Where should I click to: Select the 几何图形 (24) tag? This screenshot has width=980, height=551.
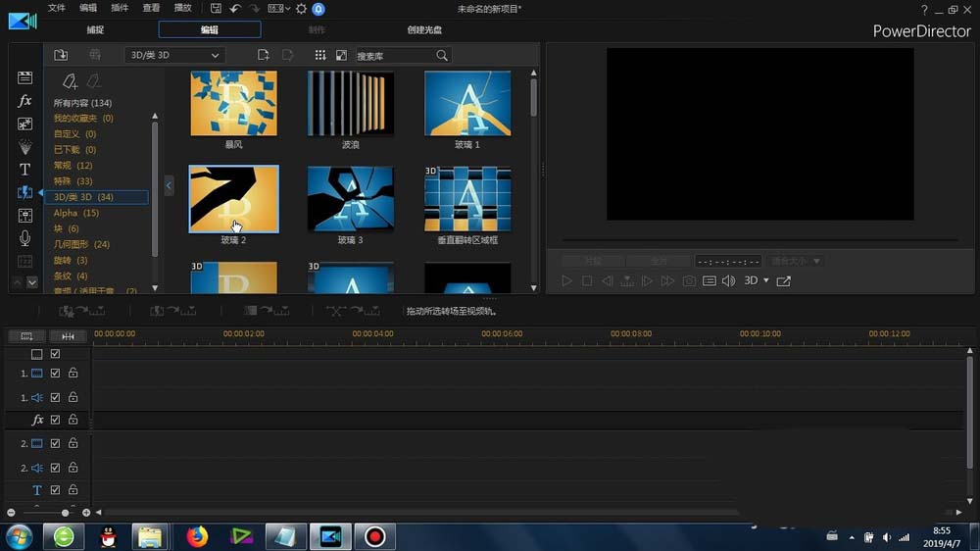pyautogui.click(x=81, y=244)
